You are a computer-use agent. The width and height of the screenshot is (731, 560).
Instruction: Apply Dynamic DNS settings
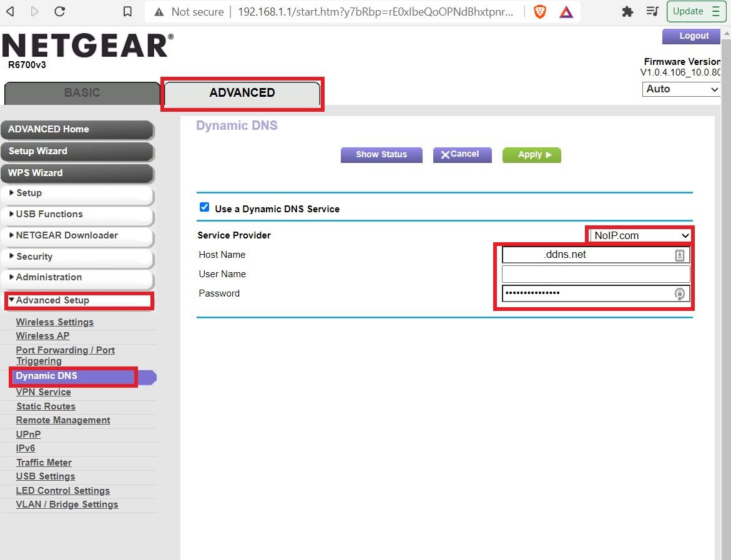pos(531,155)
